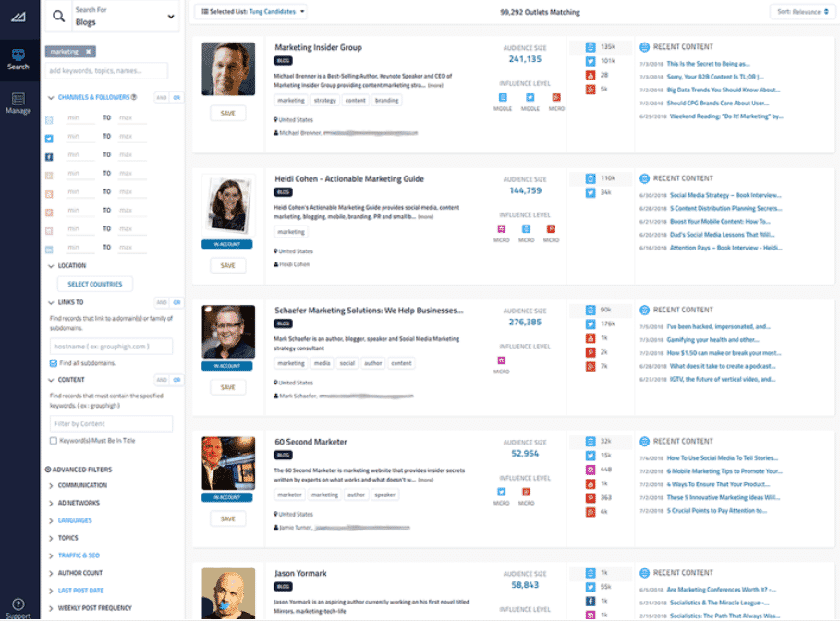Expand the Traffic & SEO filter
The width and height of the screenshot is (840, 622).
(x=79, y=555)
